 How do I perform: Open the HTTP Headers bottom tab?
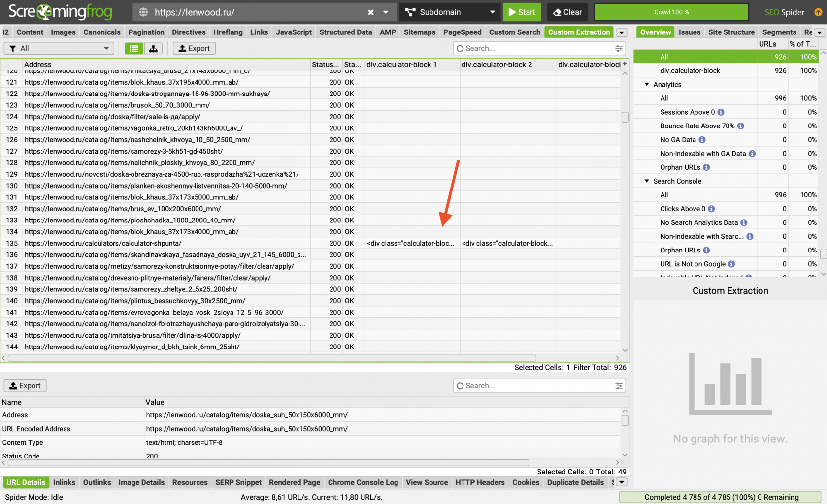coord(480,482)
